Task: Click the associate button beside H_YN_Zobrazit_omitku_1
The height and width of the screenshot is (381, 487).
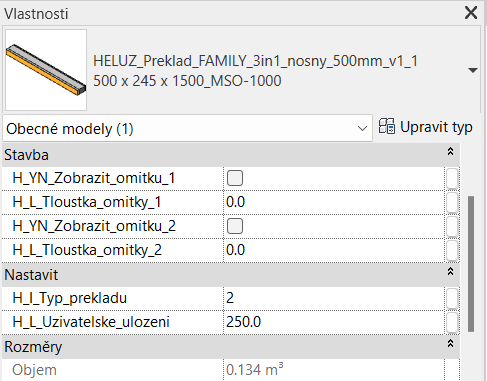Action: coord(452,178)
